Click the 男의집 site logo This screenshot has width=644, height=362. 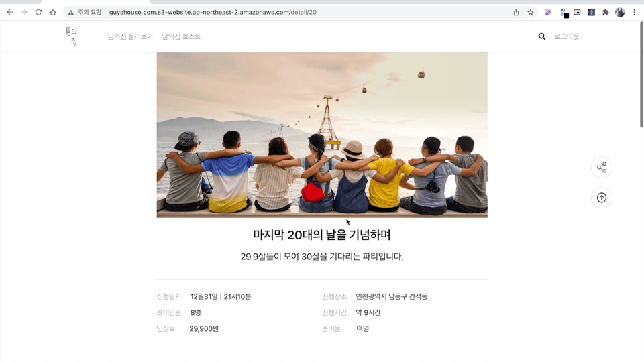pyautogui.click(x=72, y=36)
